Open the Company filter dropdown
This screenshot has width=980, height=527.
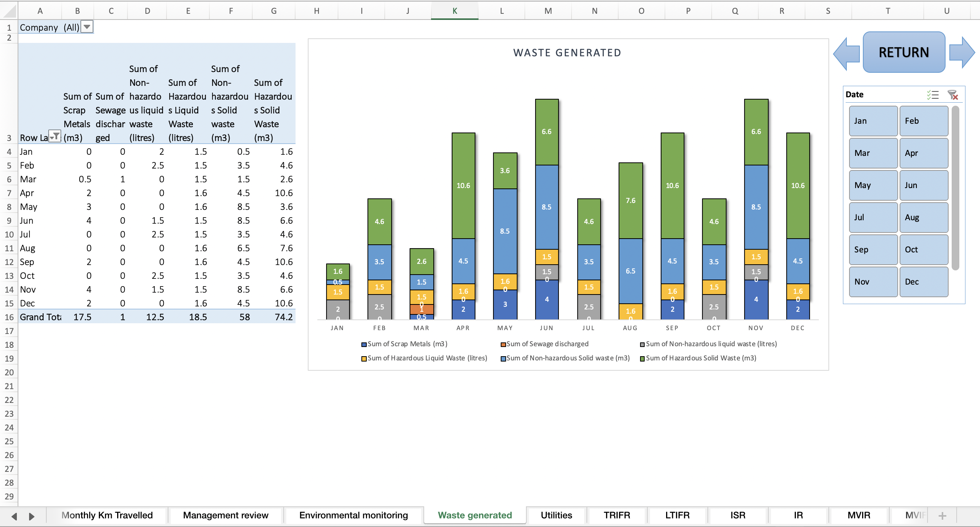click(87, 27)
